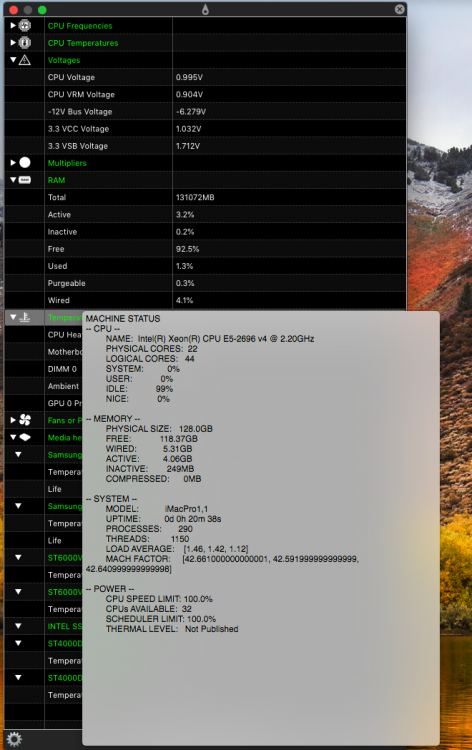Screen dimensions: 472x750
Task: Select the -12V Bus Voltage row
Action: [x=205, y=111]
